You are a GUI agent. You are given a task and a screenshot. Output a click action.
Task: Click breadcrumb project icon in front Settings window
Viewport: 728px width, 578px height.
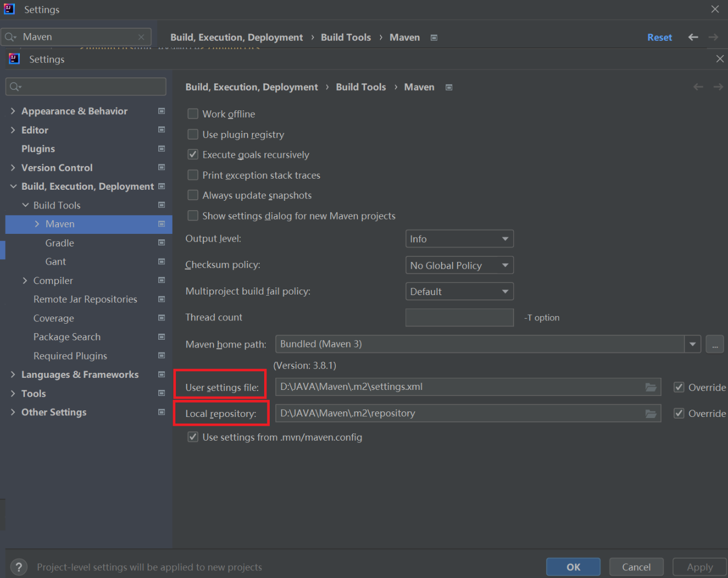tap(449, 87)
